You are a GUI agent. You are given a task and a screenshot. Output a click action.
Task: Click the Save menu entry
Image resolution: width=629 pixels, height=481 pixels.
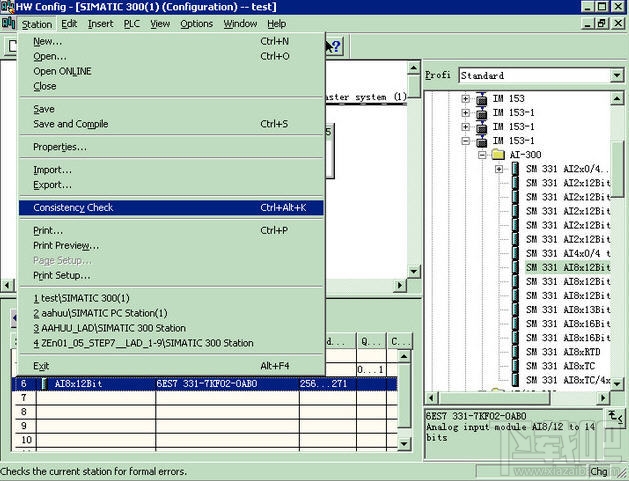(x=171, y=109)
